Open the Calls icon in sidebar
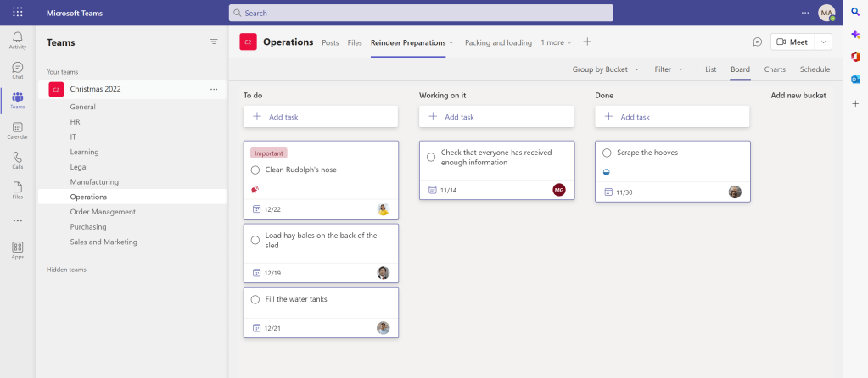 [x=18, y=160]
